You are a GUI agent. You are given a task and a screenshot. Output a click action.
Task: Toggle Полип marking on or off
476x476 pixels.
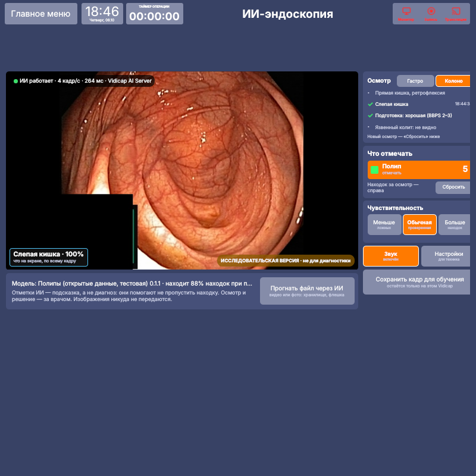pos(419,170)
